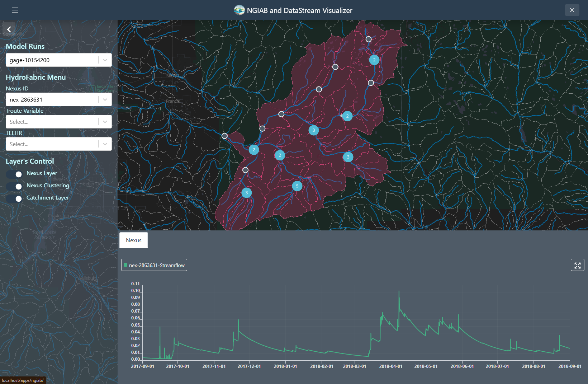Disable the Nexus Layer toggle
Image resolution: width=588 pixels, height=384 pixels.
pyautogui.click(x=14, y=174)
